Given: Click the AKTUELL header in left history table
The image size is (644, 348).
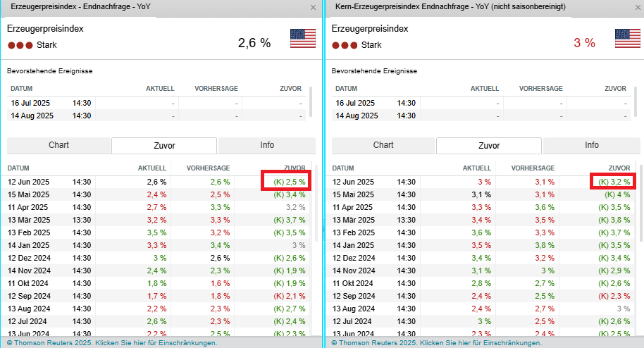Looking at the screenshot, I should pyautogui.click(x=152, y=168).
